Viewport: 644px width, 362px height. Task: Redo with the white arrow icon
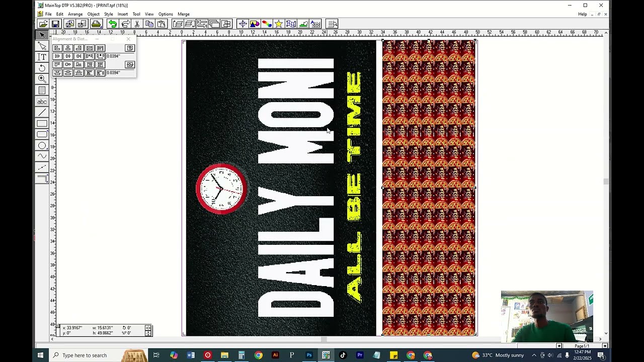pyautogui.click(x=125, y=24)
